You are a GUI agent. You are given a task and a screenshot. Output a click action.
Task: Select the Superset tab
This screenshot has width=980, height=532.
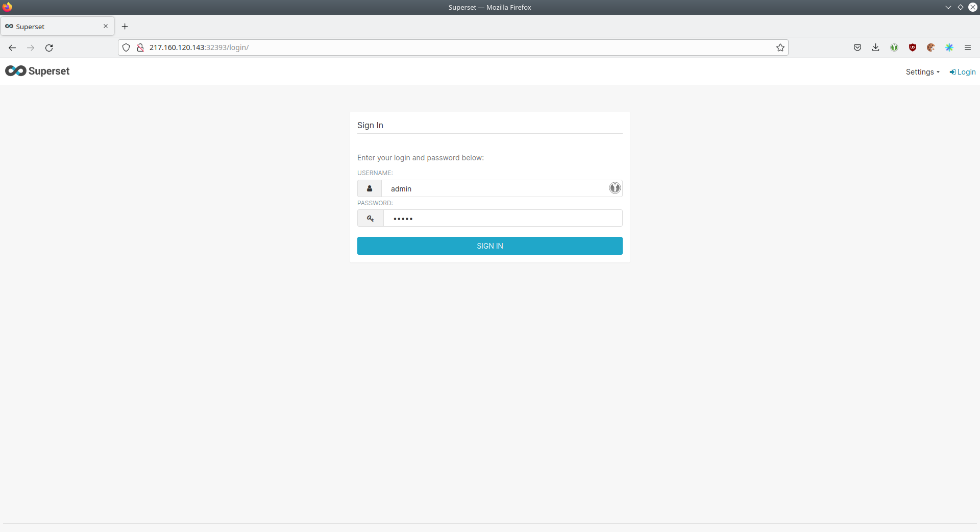pyautogui.click(x=51, y=27)
